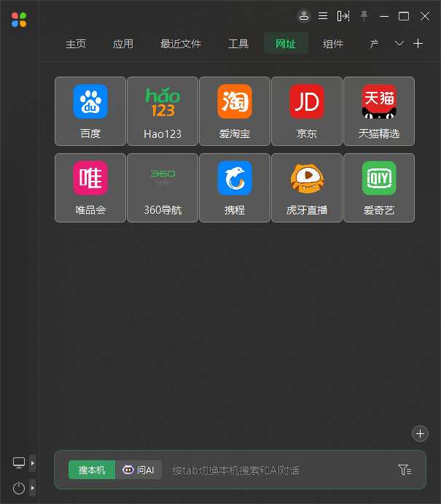Select the 网址 tab
Screen dimensions: 441x504
286,43
